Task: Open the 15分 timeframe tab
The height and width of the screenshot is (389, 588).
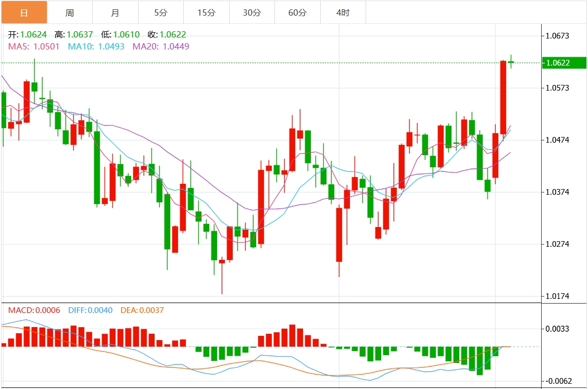Action: pyautogui.click(x=207, y=12)
